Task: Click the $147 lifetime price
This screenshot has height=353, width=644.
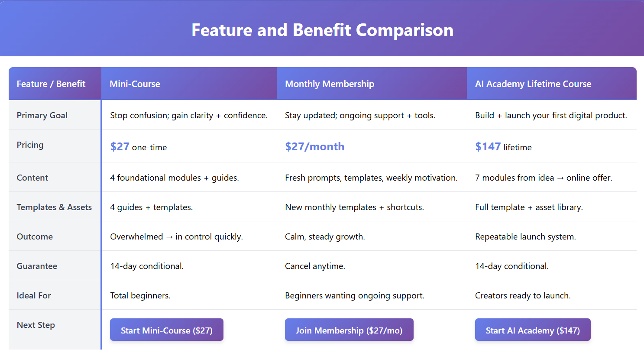Action: click(x=503, y=147)
